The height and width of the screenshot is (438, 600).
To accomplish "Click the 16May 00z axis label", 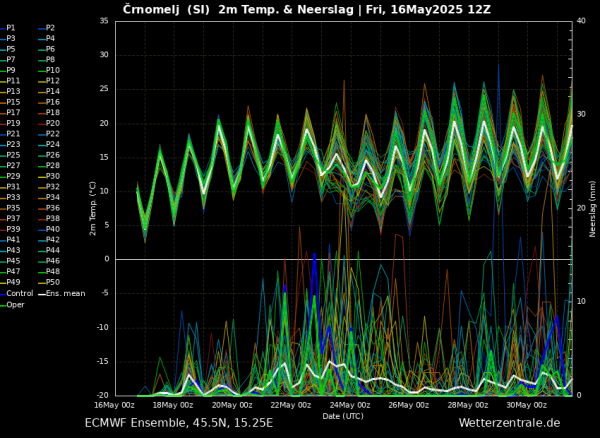I will [x=114, y=405].
